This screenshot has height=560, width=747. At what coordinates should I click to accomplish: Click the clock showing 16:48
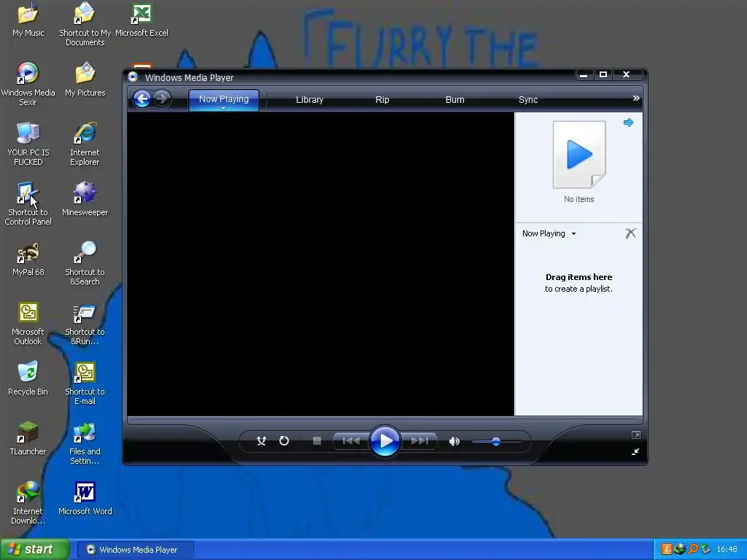click(x=727, y=550)
